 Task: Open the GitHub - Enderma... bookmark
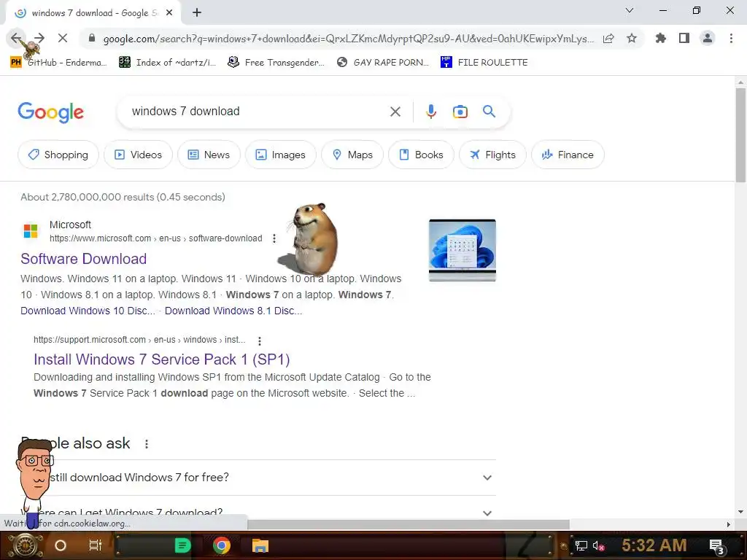coord(58,63)
